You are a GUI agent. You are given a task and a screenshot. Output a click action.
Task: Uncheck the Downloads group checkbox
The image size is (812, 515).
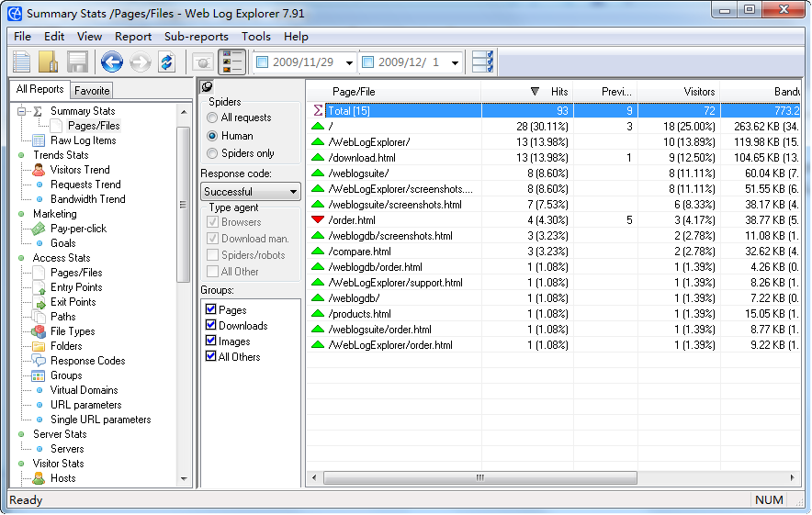(x=211, y=326)
